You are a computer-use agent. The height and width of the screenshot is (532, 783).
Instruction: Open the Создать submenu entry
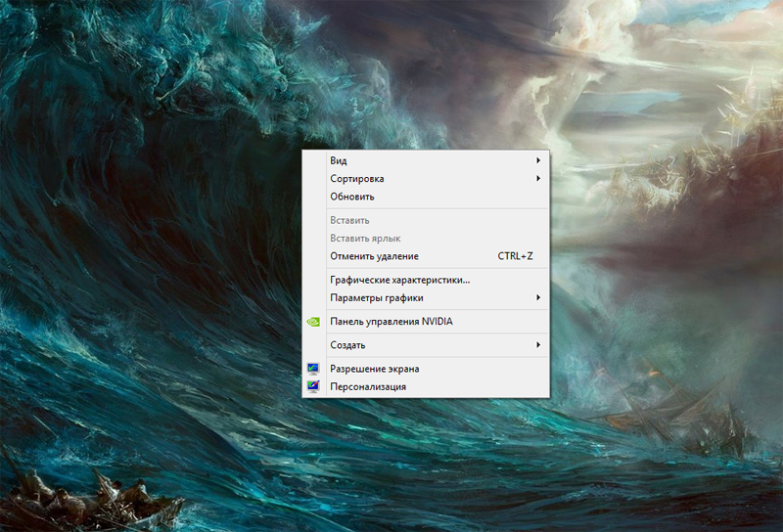(426, 345)
